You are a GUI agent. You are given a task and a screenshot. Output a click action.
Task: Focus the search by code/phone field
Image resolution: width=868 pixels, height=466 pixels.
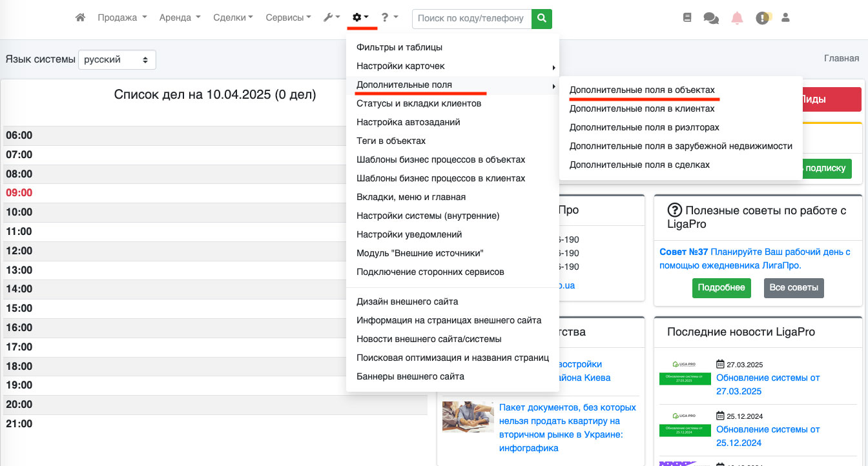(471, 19)
